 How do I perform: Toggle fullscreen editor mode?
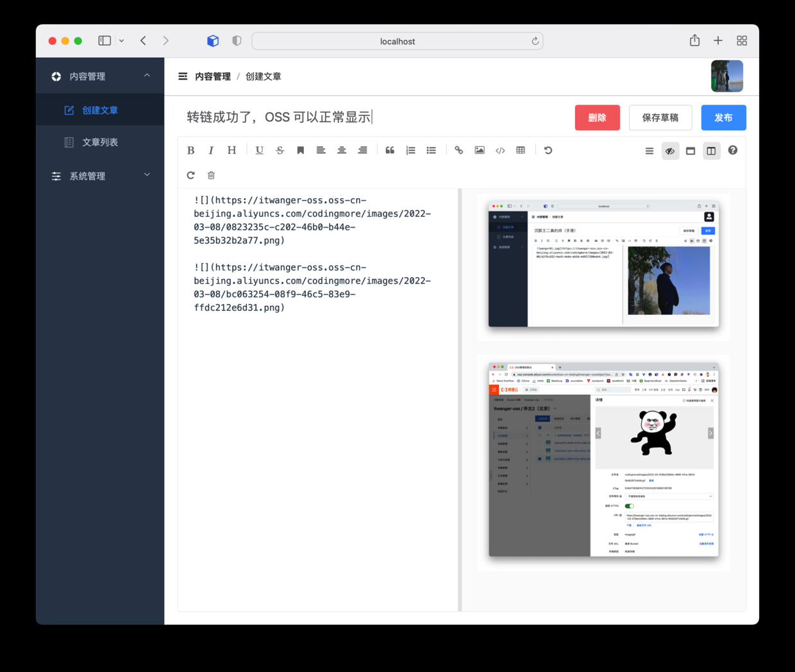tap(690, 151)
